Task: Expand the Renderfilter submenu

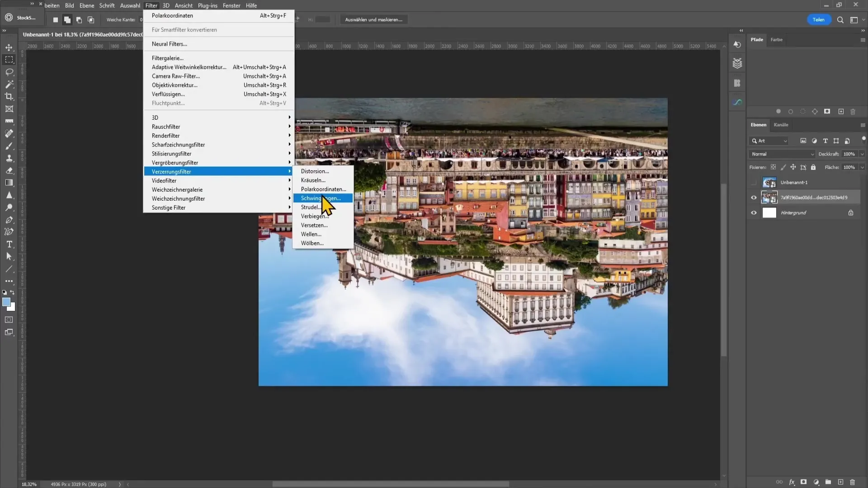Action: click(219, 136)
